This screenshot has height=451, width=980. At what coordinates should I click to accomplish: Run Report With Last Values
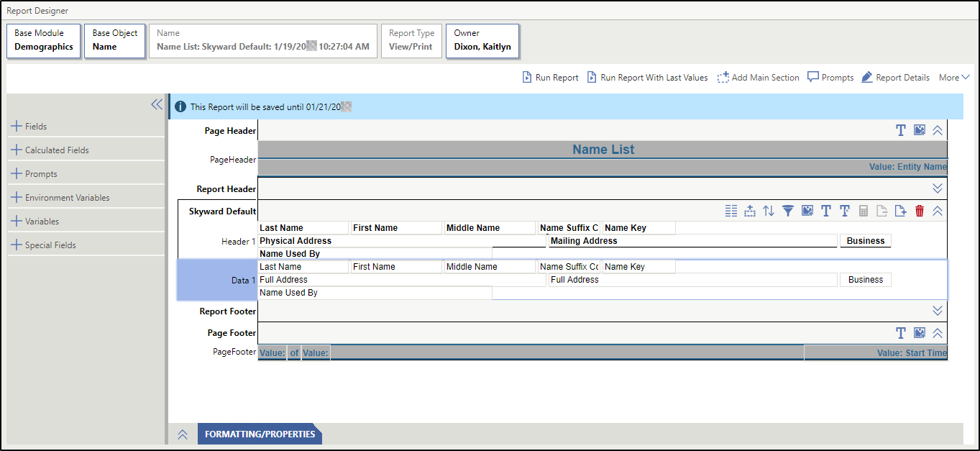tap(647, 77)
